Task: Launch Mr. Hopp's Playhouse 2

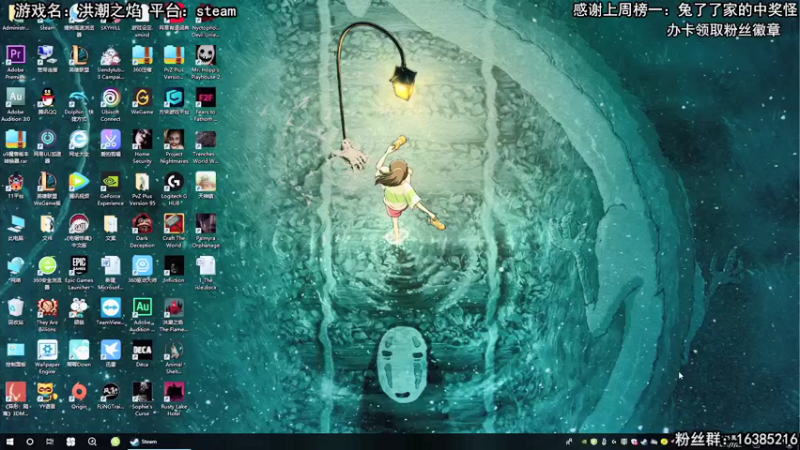Action: 206,62
